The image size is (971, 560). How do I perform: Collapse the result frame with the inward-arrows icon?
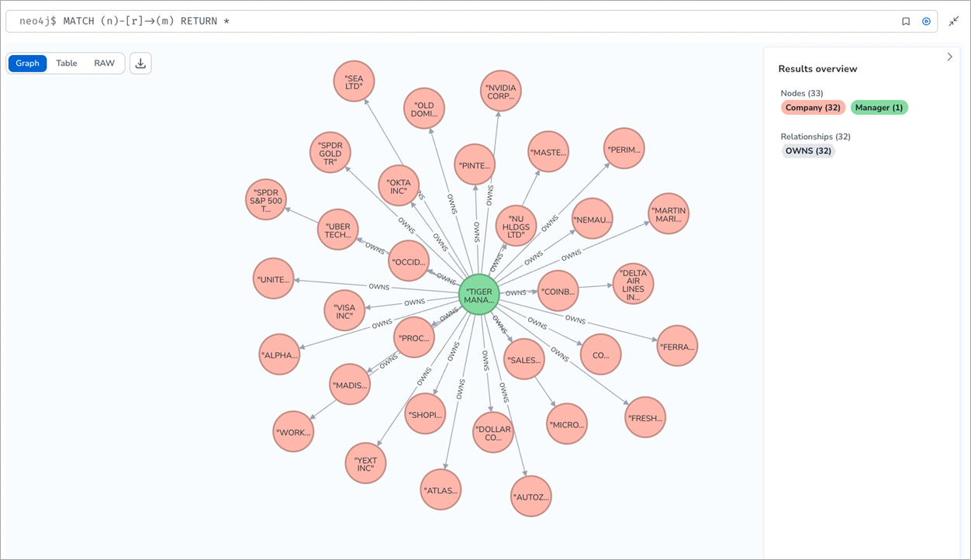pos(954,21)
